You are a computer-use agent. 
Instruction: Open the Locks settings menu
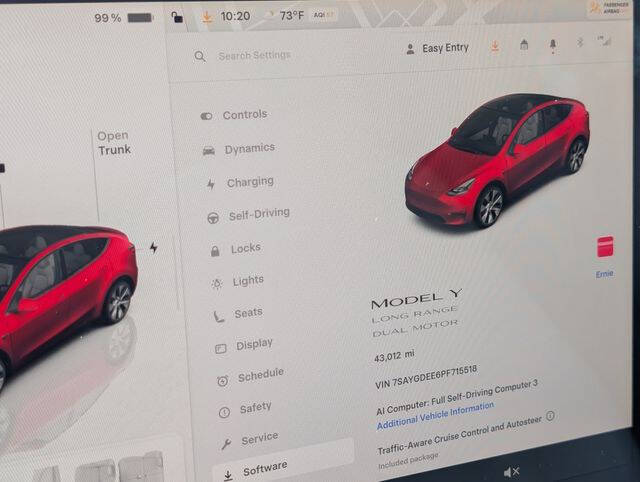pos(236,249)
